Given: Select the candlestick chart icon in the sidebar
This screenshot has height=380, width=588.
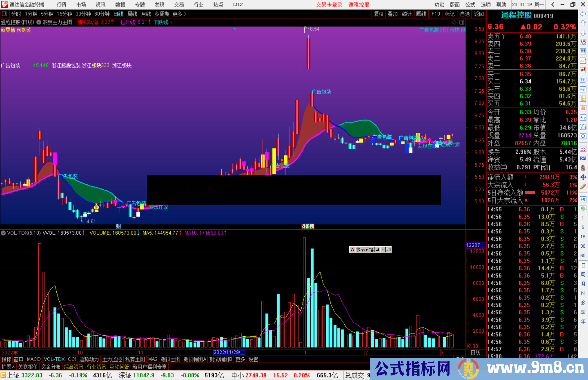Looking at the screenshot, I should (583, 70).
